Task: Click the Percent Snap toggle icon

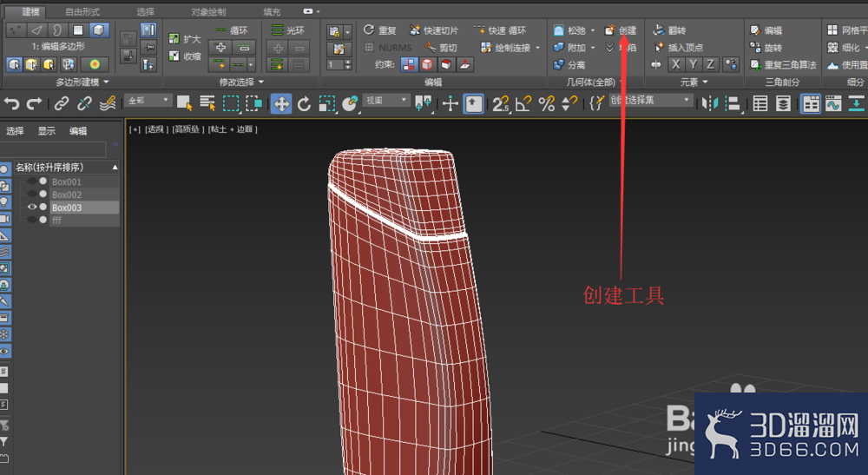Action: click(x=546, y=103)
